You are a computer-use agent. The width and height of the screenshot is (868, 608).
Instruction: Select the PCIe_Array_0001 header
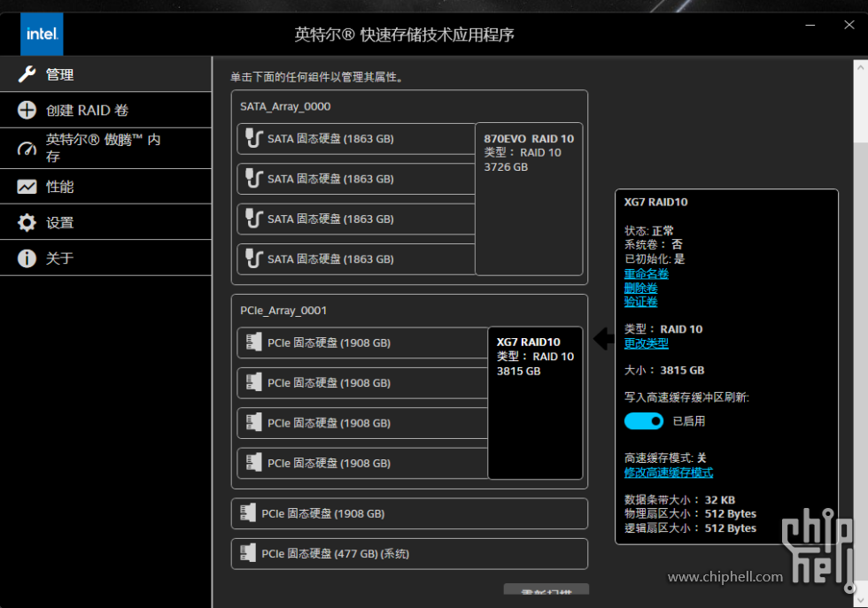[x=283, y=311]
